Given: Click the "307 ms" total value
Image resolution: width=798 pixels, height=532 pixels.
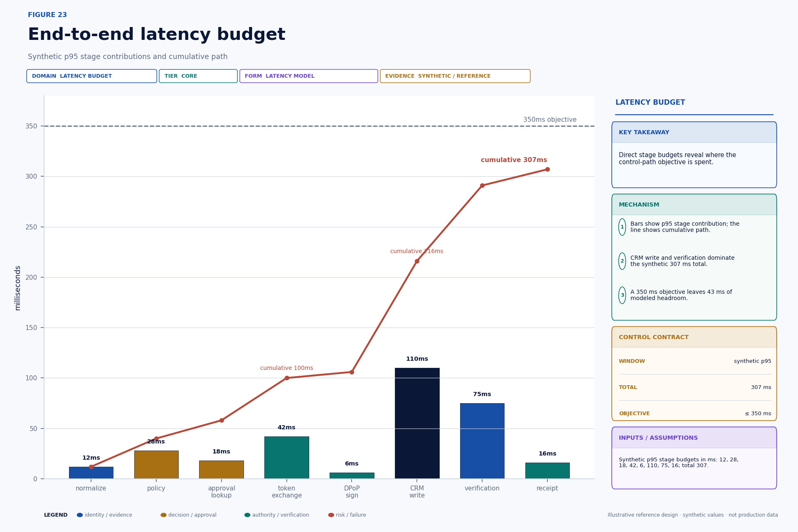Looking at the screenshot, I should tap(761, 388).
